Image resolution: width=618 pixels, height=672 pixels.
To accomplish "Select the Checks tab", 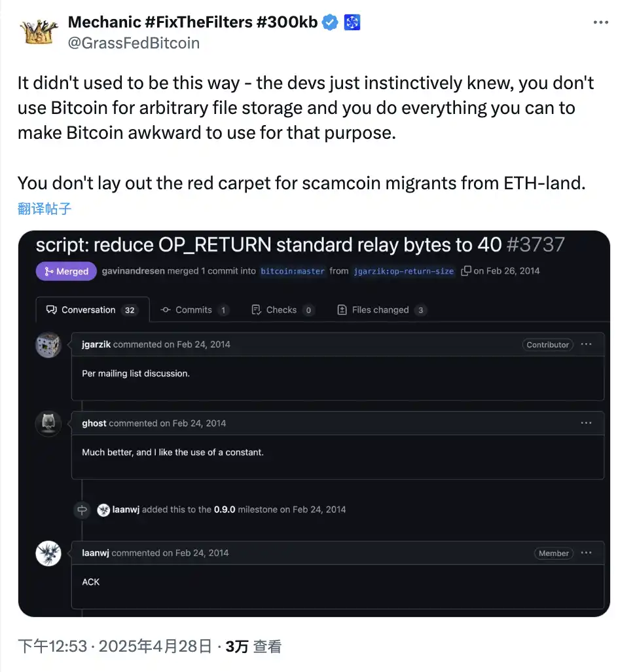I will tap(282, 310).
